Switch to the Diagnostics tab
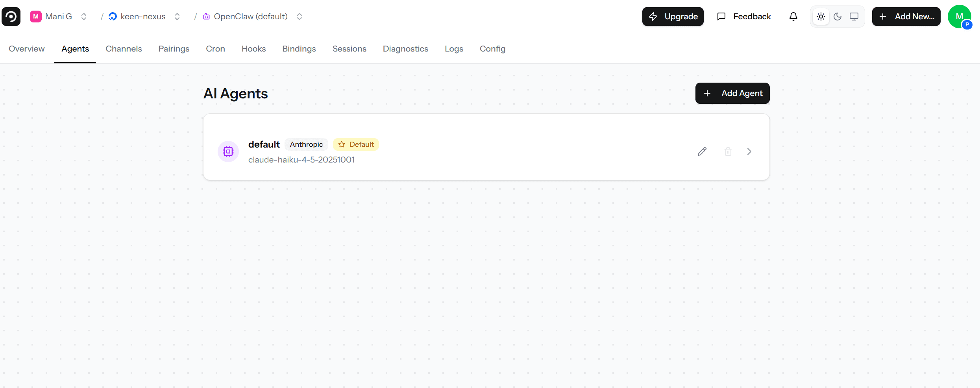This screenshot has width=980, height=388. click(x=405, y=49)
